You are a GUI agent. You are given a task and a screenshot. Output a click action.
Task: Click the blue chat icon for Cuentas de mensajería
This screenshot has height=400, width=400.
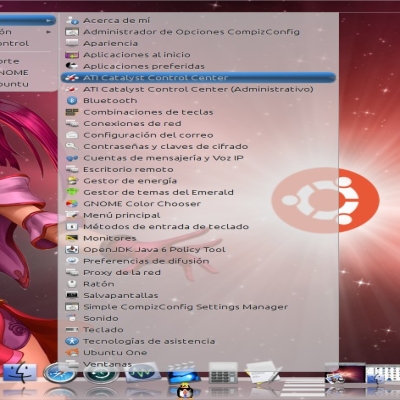pyautogui.click(x=72, y=158)
